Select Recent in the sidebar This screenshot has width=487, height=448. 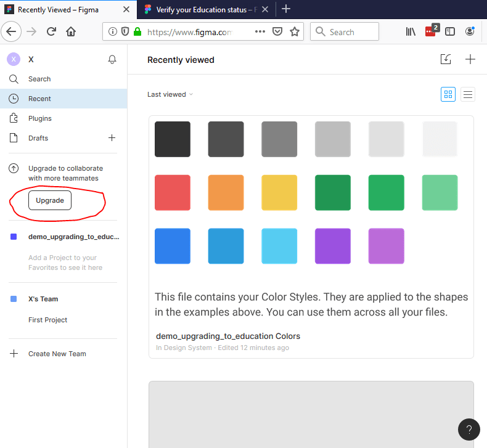[x=63, y=99]
